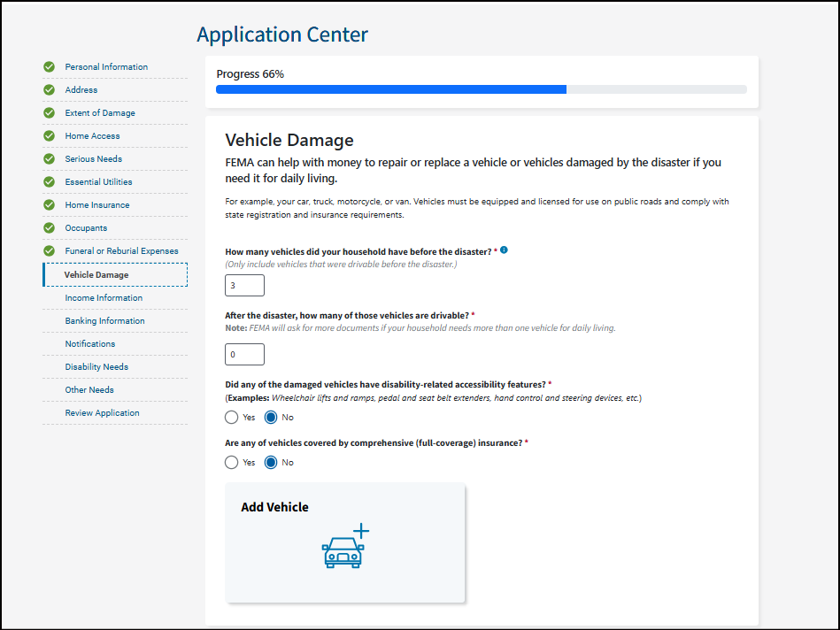Click the Add Vehicle card title

(274, 507)
